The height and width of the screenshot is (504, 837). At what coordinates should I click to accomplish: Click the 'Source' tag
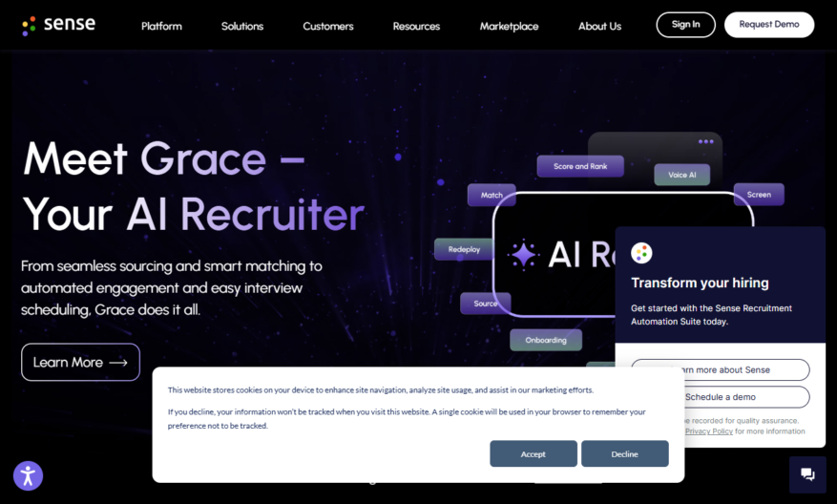[x=485, y=304]
